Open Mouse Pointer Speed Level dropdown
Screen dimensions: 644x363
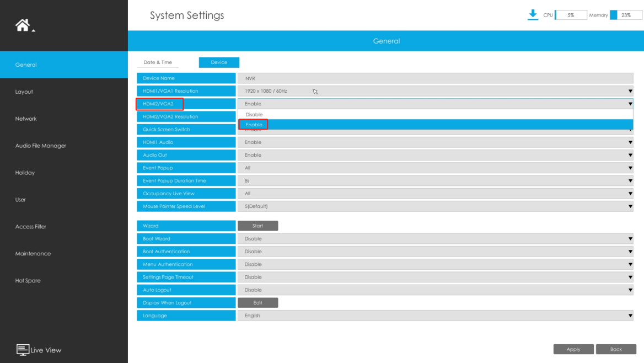tap(436, 206)
